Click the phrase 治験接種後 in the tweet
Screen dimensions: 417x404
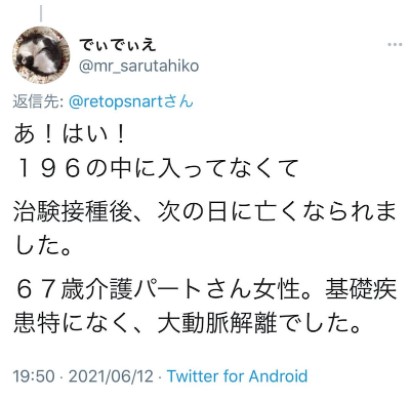(x=72, y=212)
